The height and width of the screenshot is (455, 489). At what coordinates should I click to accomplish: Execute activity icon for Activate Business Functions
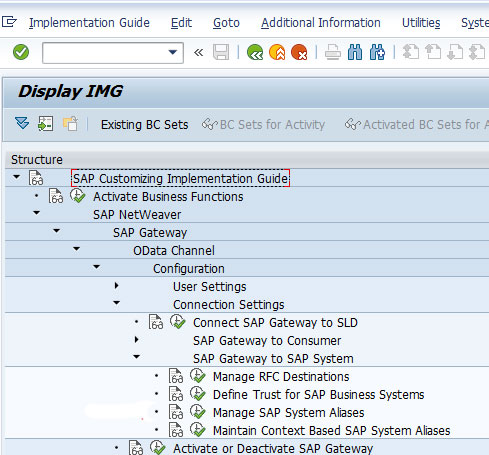(x=78, y=196)
